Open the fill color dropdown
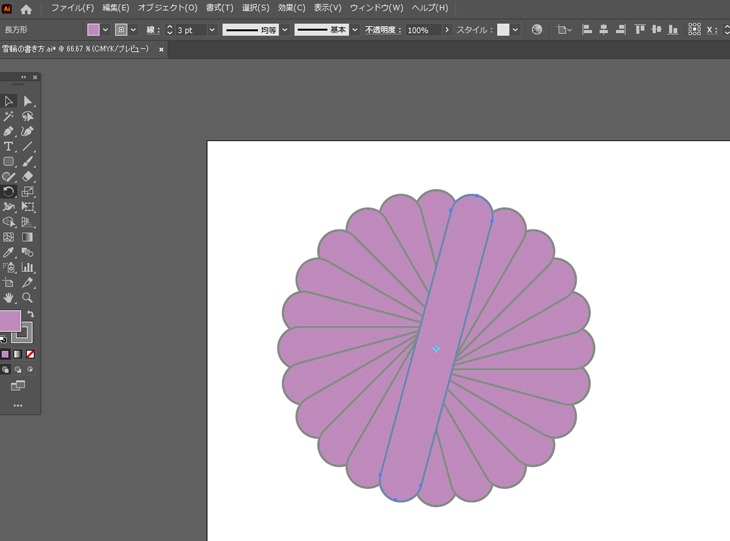Image resolution: width=730 pixels, height=541 pixels. point(107,30)
